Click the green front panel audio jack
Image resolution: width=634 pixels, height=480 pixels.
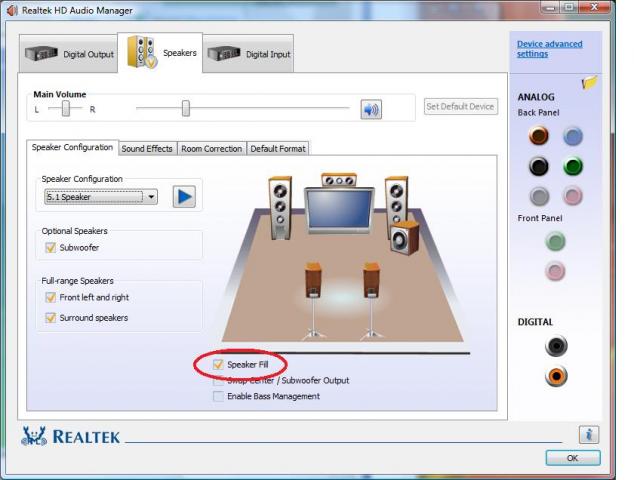[555, 241]
